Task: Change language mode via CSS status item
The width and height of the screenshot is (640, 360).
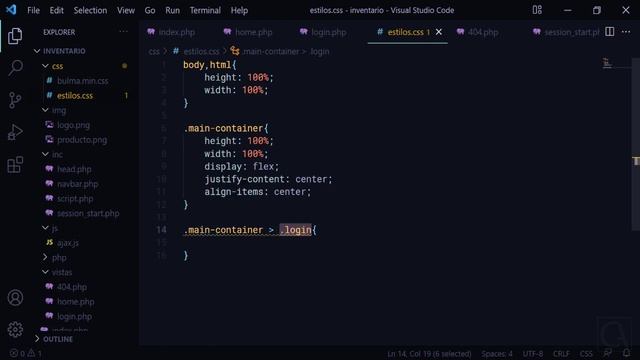Action: tap(586, 353)
